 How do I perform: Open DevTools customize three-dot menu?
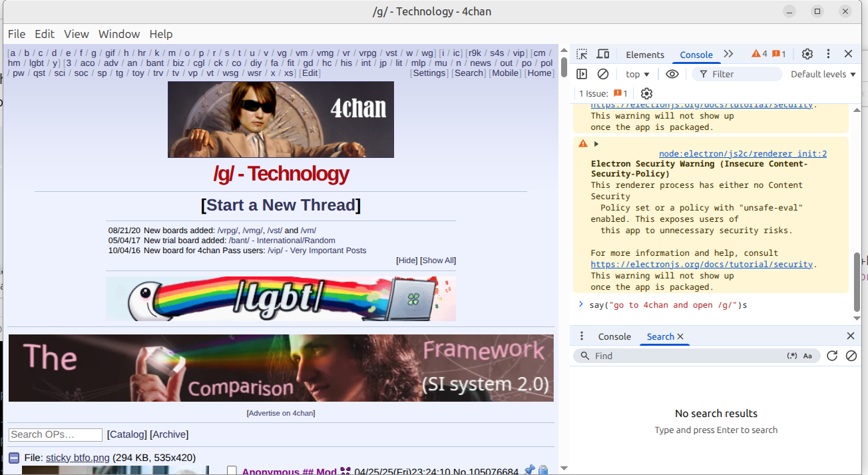point(828,54)
